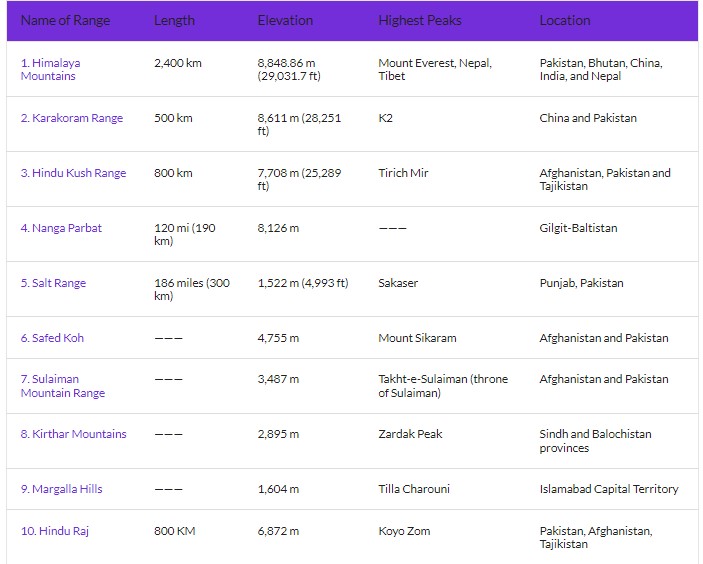Select the 2,400 km length cell
703x564 pixels.
click(178, 63)
